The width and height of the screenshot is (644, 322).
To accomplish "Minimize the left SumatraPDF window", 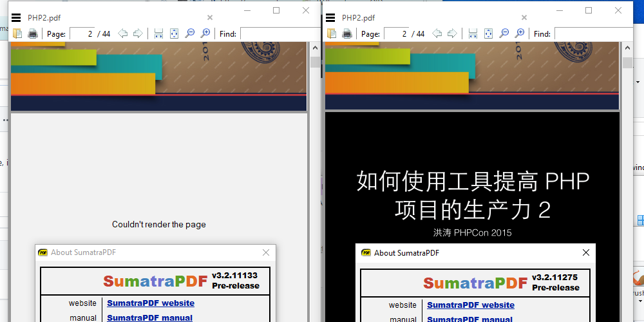I will tap(247, 10).
